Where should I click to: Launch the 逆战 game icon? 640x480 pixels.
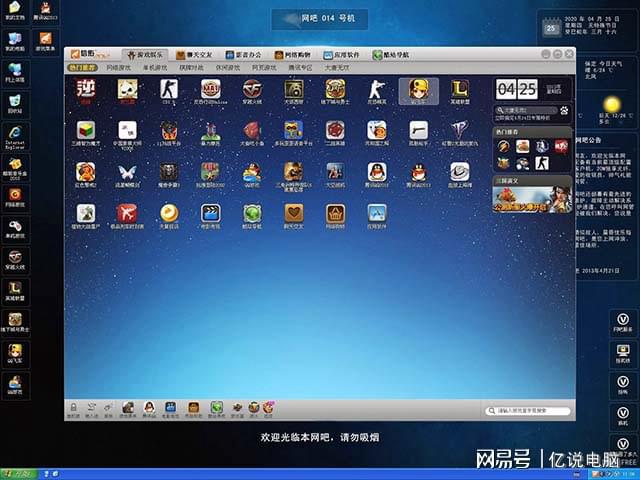pyautogui.click(x=85, y=90)
